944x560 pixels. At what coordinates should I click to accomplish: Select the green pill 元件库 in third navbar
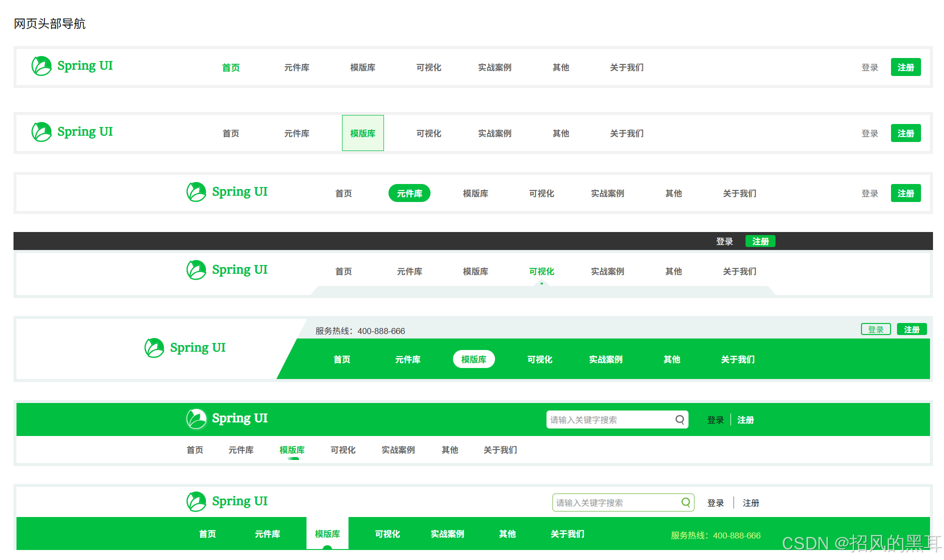pos(409,193)
